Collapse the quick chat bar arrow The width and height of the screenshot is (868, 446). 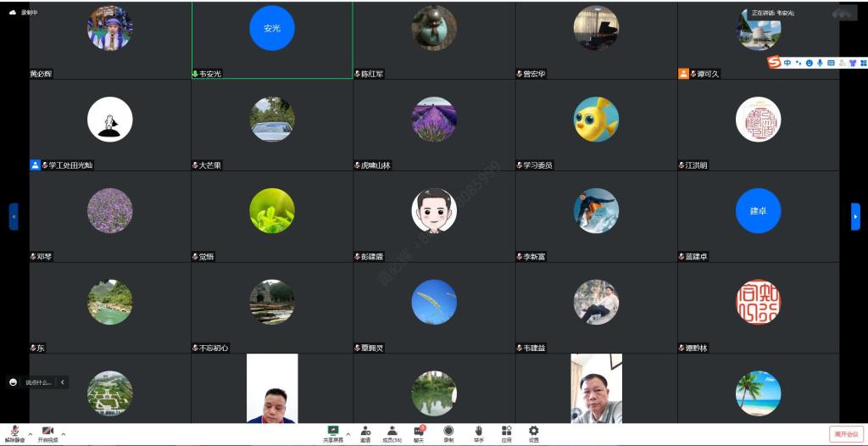point(62,382)
